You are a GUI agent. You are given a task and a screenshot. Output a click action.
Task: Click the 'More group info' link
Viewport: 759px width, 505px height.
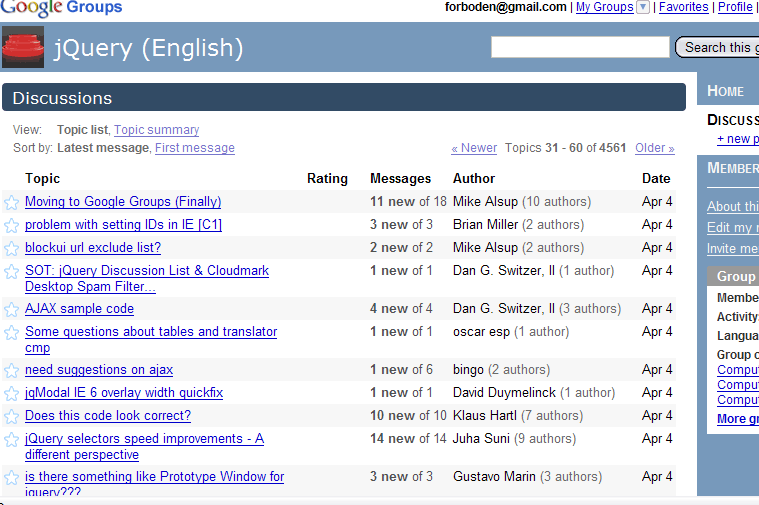pyautogui.click(x=738, y=419)
